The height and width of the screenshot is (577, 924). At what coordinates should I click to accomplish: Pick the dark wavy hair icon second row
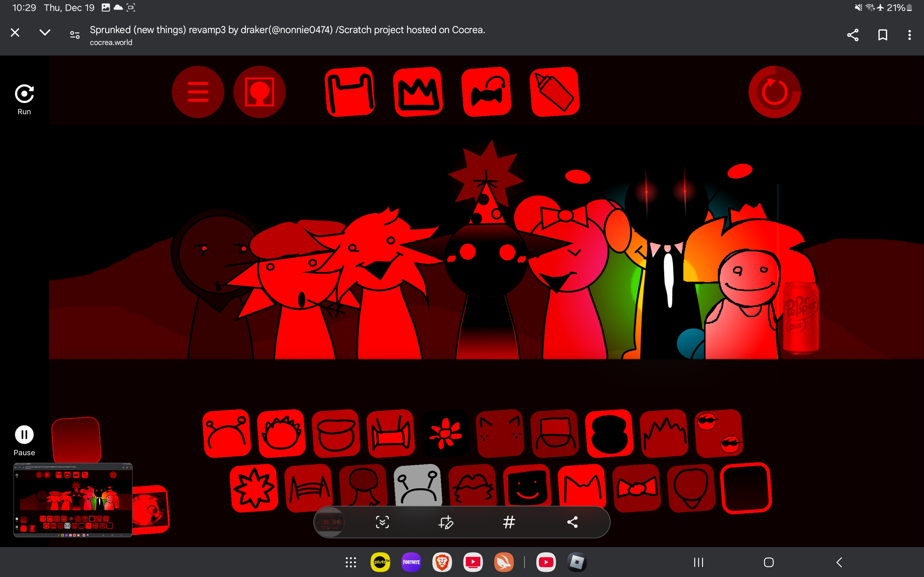point(473,486)
